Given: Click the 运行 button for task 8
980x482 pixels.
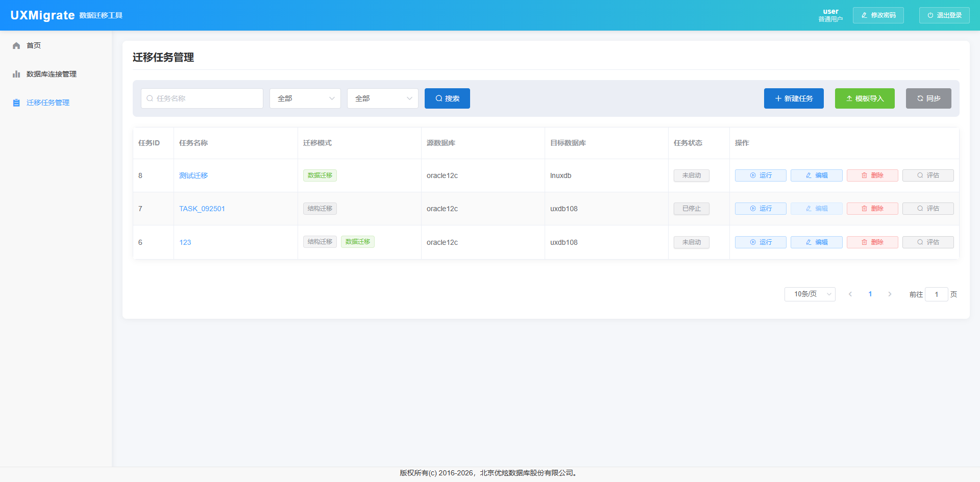Looking at the screenshot, I should tap(760, 175).
